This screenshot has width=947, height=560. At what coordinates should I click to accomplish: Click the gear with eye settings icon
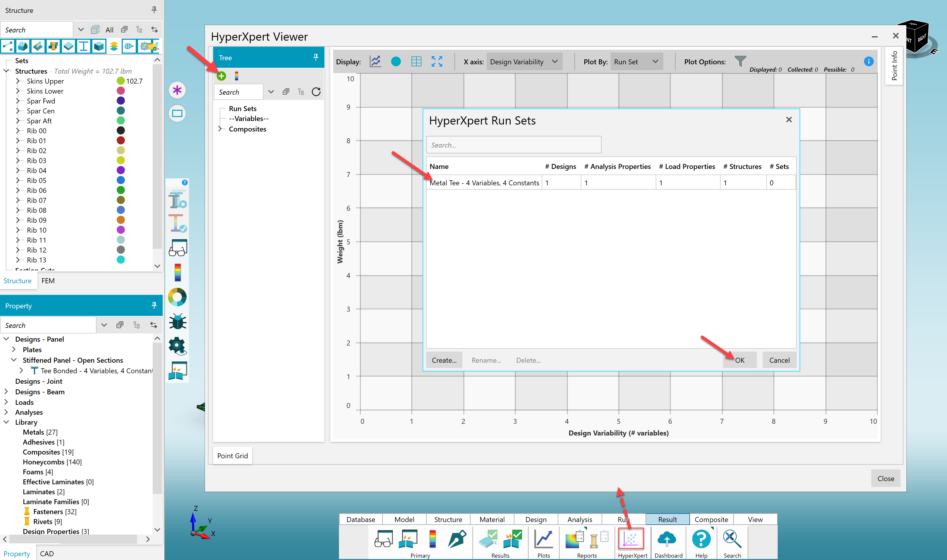[178, 346]
